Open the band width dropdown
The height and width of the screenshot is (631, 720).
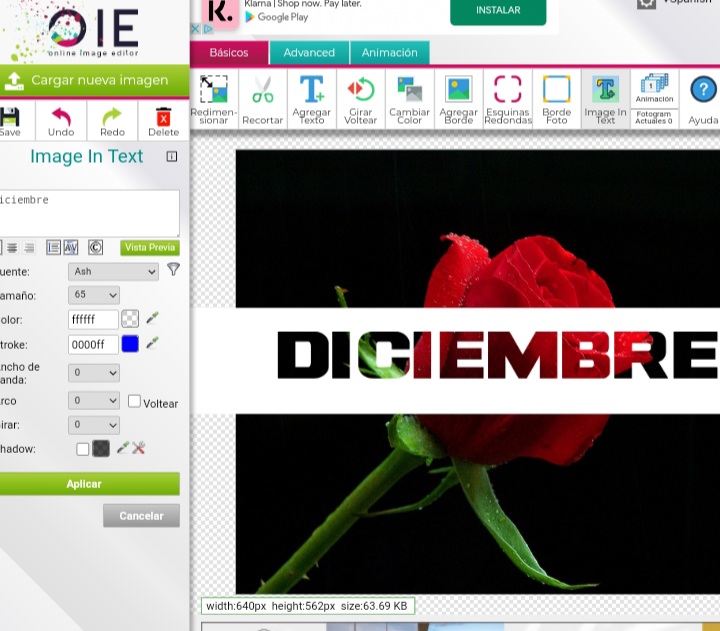pyautogui.click(x=94, y=373)
